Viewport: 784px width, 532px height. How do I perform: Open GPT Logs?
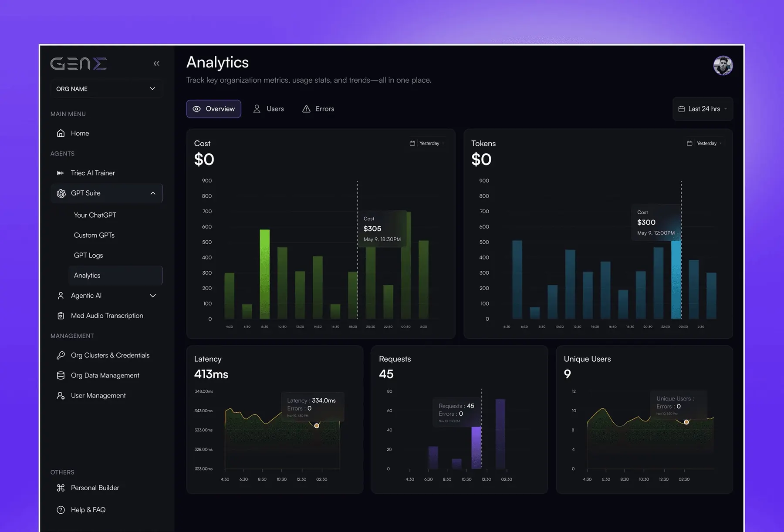point(88,255)
